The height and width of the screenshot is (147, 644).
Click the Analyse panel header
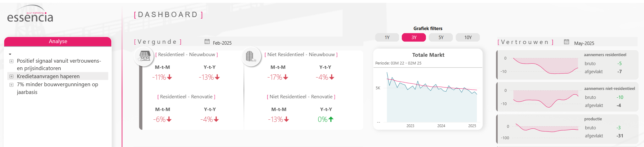58,42
